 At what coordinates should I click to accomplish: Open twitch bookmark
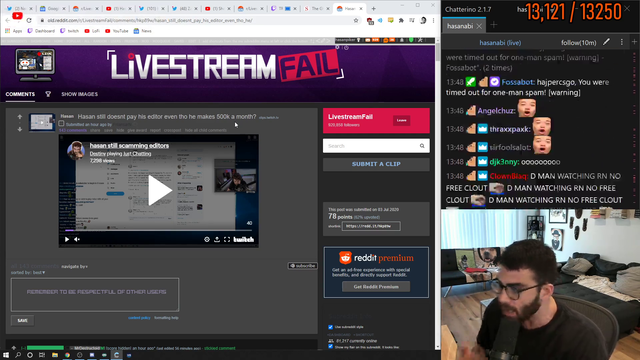pyautogui.click(x=70, y=31)
